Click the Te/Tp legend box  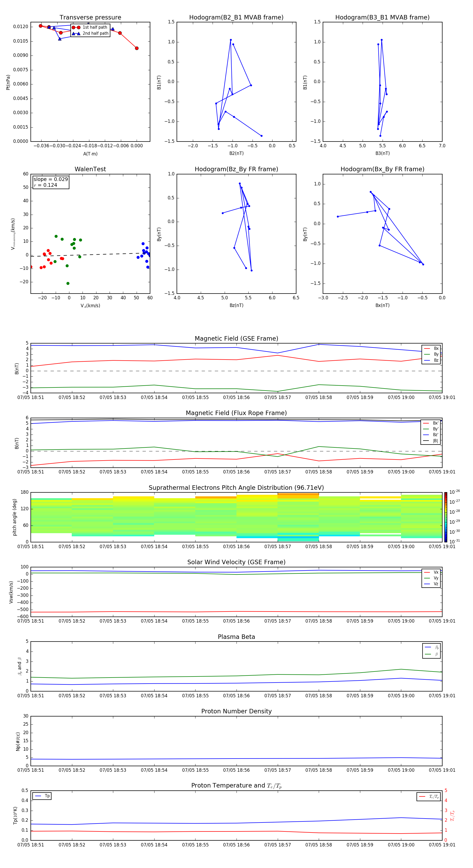[x=429, y=796]
